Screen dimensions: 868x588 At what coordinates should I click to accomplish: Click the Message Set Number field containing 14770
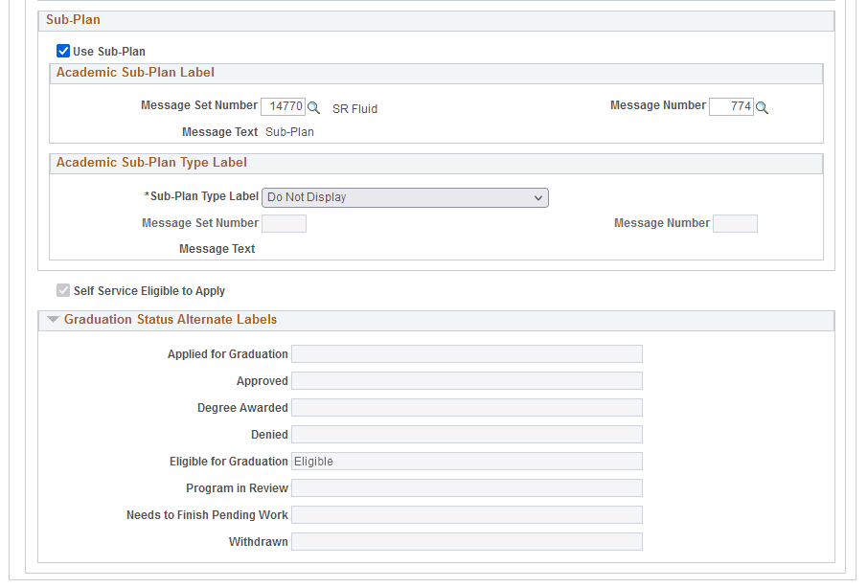(x=283, y=106)
